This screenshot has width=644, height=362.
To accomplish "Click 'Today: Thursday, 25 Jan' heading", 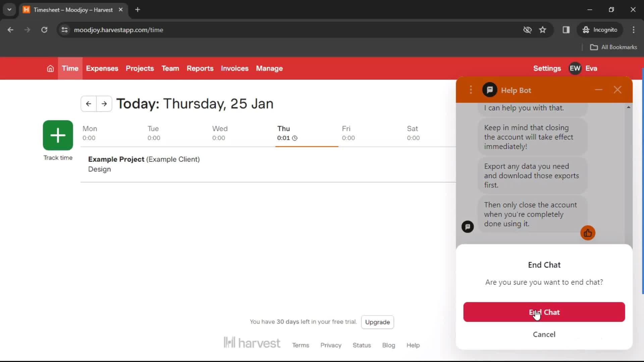I will pos(195,104).
